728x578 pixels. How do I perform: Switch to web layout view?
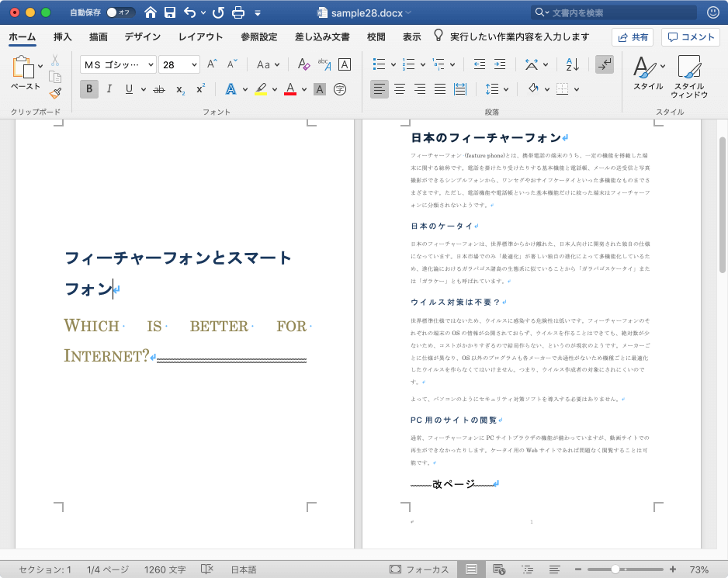(x=499, y=569)
